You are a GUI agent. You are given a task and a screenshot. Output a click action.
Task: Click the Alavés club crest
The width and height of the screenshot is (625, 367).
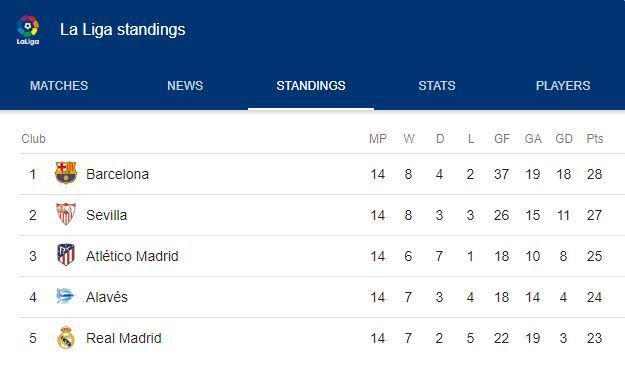(x=65, y=296)
